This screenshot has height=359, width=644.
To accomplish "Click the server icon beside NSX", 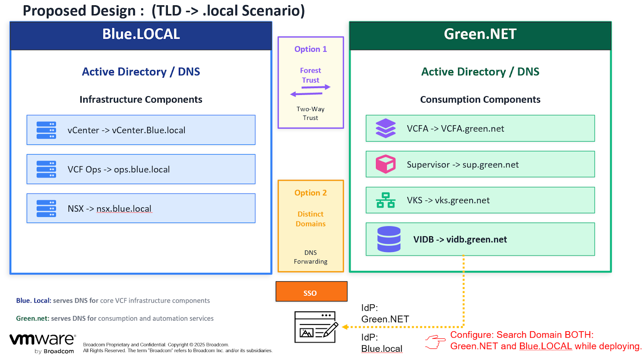I will pyautogui.click(x=46, y=208).
